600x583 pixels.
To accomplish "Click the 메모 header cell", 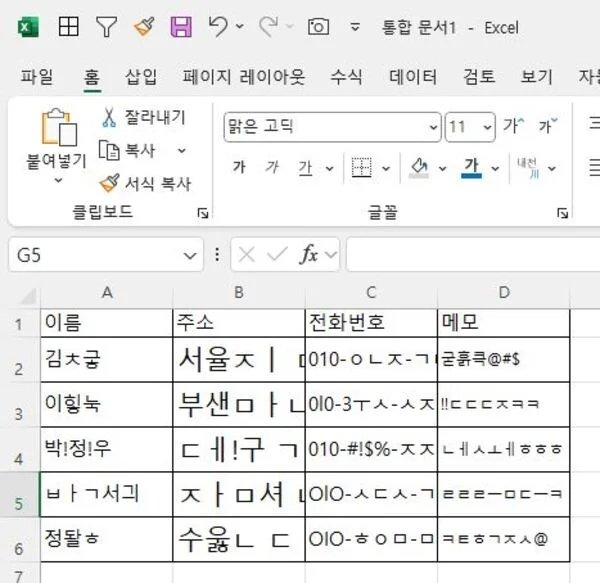I will (504, 323).
